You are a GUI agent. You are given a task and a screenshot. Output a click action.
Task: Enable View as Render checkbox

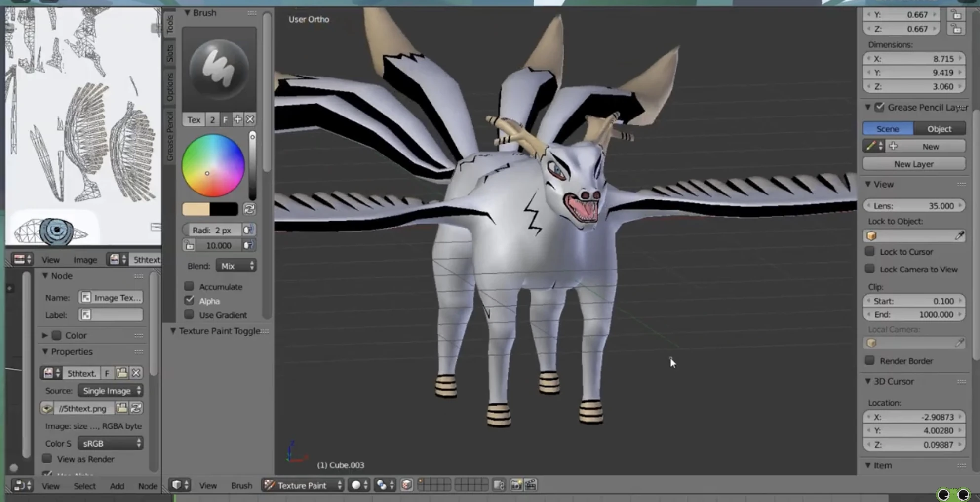click(x=47, y=459)
